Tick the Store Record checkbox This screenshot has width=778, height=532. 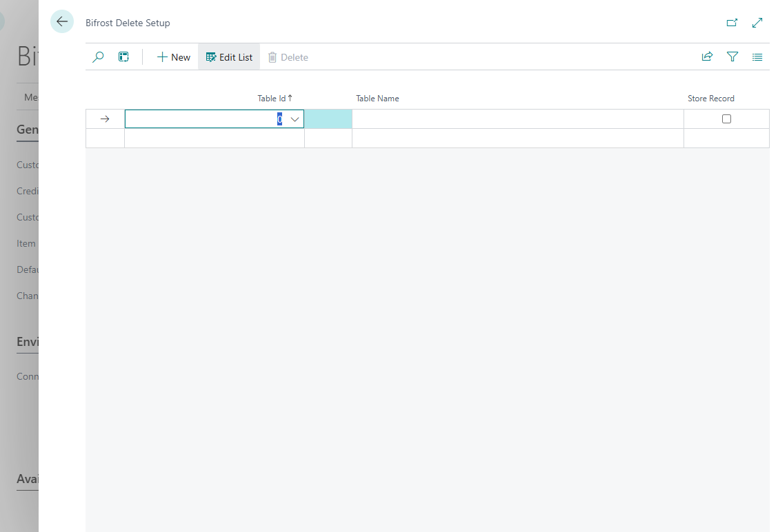point(726,119)
